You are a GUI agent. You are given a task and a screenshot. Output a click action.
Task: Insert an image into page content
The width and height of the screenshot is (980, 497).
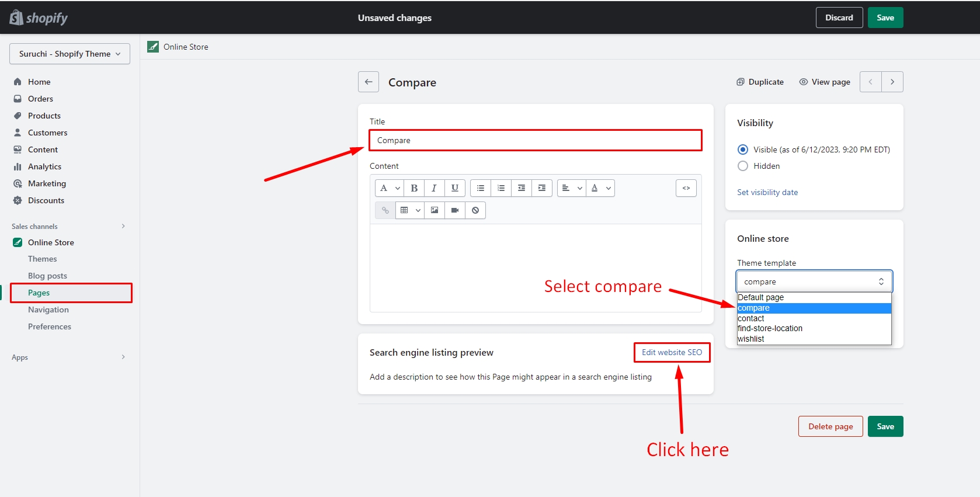[435, 210]
